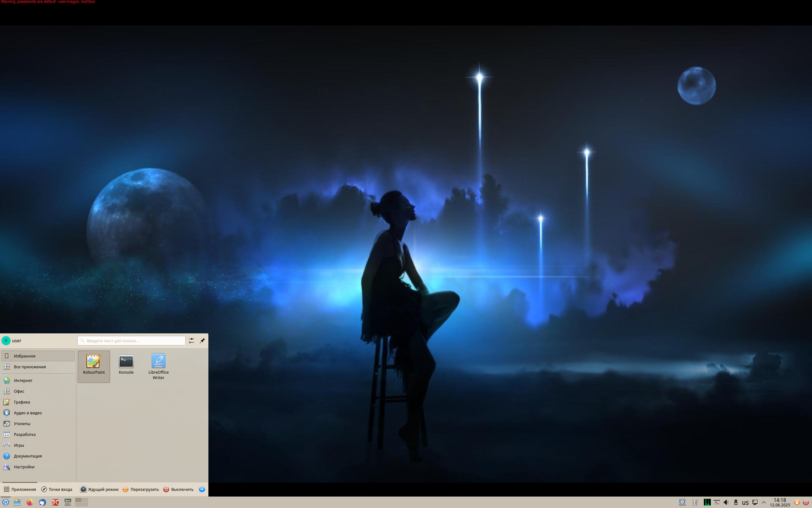The width and height of the screenshot is (812, 508).
Task: Open the calculator from the taskbar
Action: (68, 502)
